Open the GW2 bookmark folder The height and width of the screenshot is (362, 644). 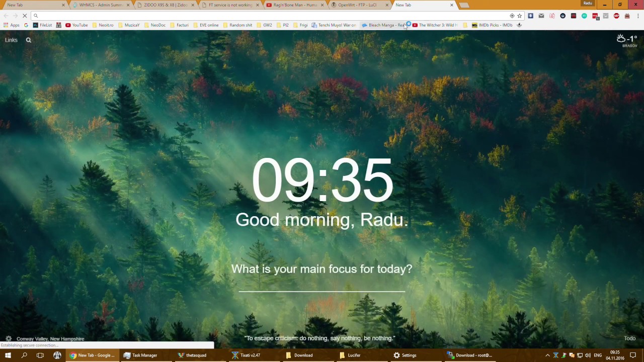(264, 25)
